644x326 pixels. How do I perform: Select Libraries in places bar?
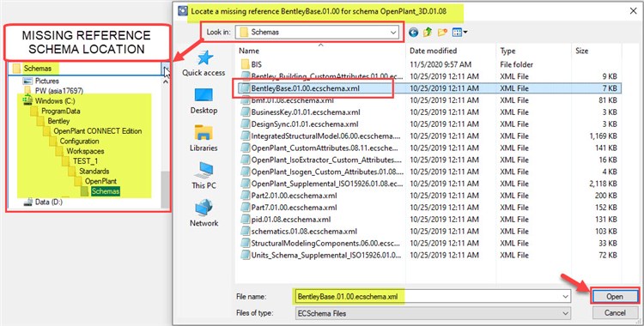pyautogui.click(x=204, y=138)
